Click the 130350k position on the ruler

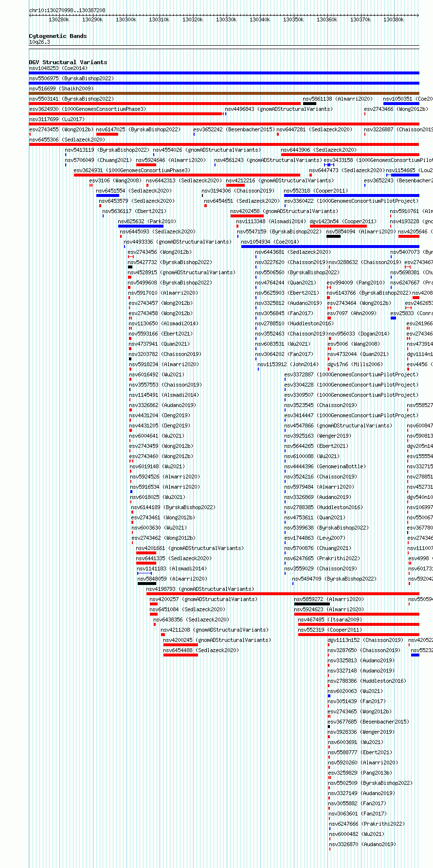(x=293, y=19)
